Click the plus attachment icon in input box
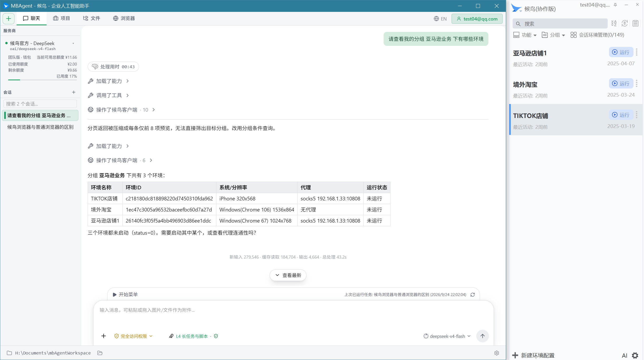The width and height of the screenshot is (644, 360). click(103, 336)
